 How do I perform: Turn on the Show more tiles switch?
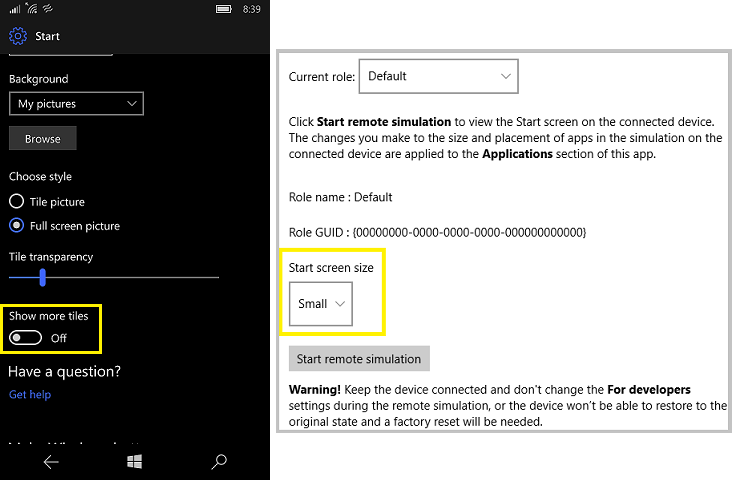click(x=25, y=338)
